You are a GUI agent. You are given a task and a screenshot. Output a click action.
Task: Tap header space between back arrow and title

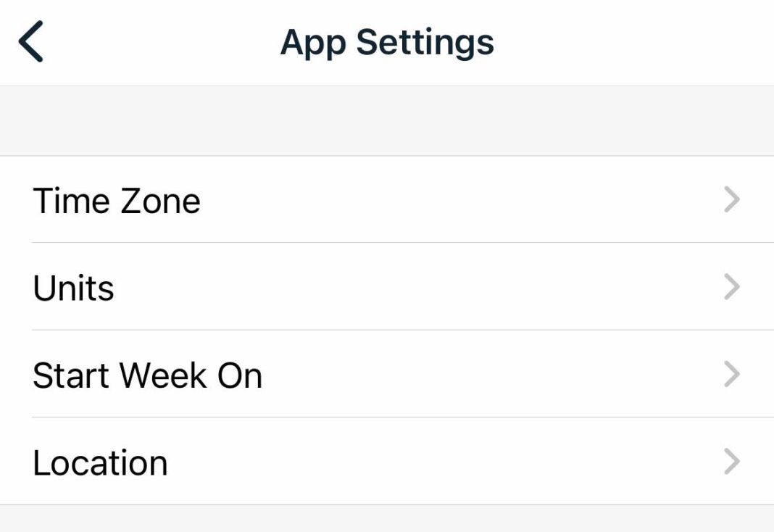click(159, 42)
